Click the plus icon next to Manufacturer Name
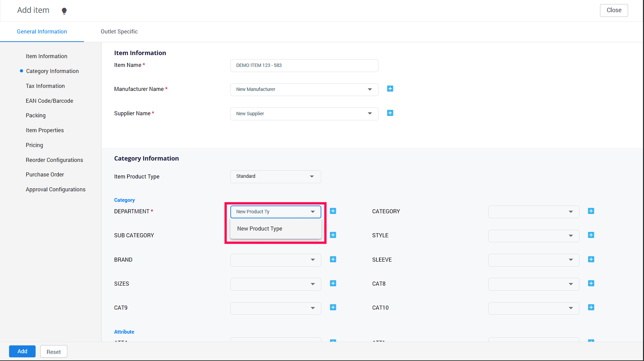644x361 pixels. pyautogui.click(x=390, y=89)
